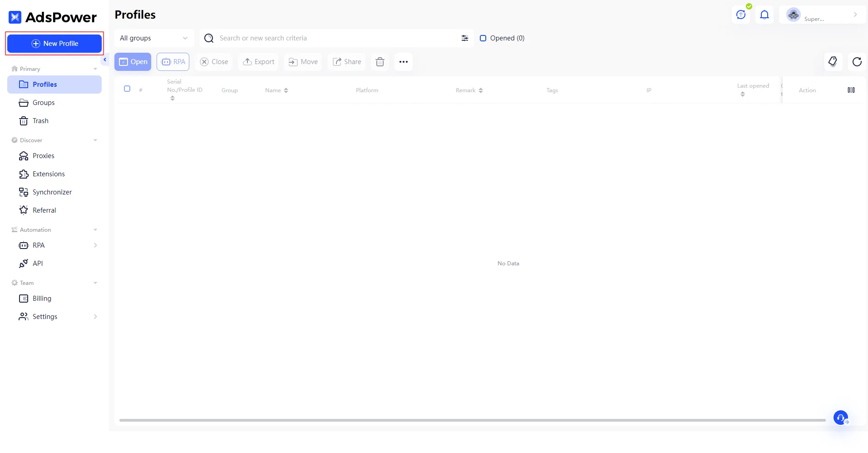868x453 pixels.
Task: Collapse the sidebar with arrow handle
Action: point(105,60)
